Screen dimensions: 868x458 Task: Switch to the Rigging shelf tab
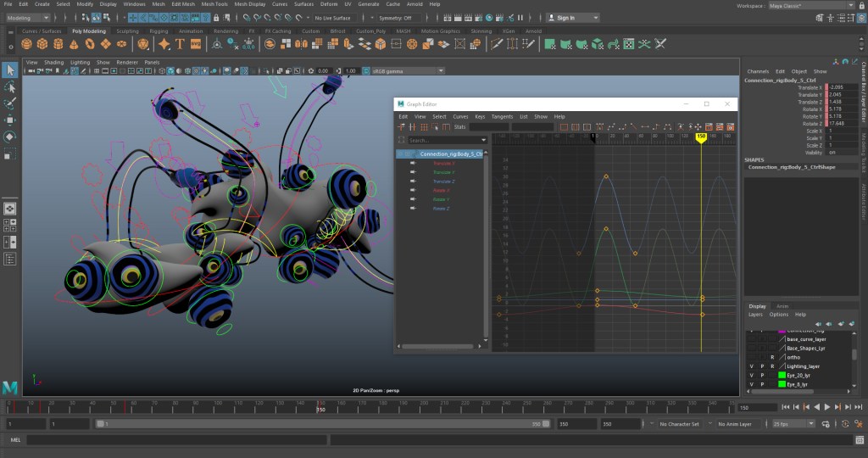(159, 31)
